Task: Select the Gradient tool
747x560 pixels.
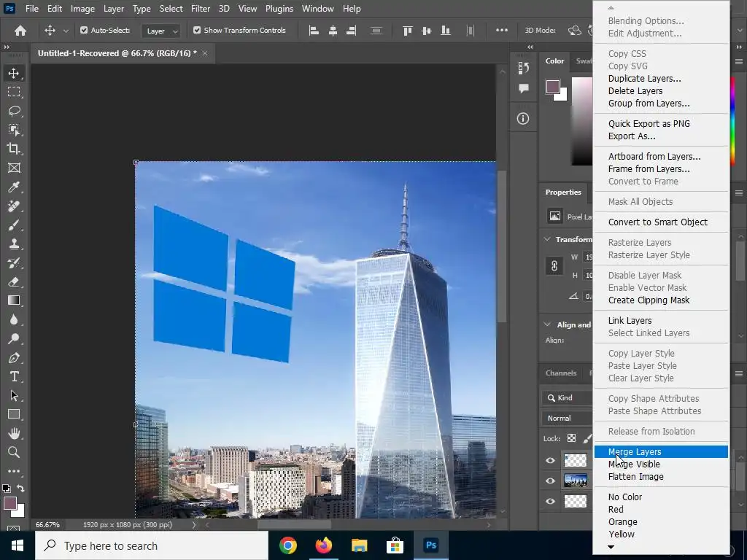Action: click(x=14, y=300)
